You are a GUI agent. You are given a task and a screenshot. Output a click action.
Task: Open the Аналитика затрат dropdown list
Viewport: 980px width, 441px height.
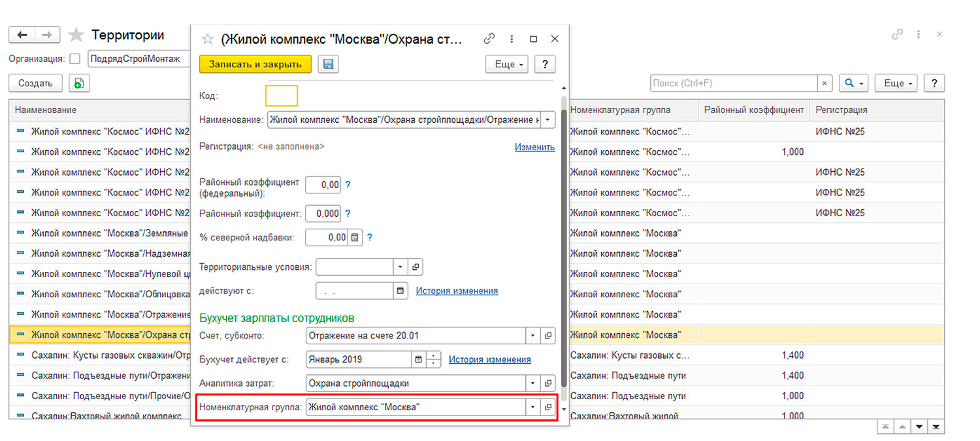point(534,384)
